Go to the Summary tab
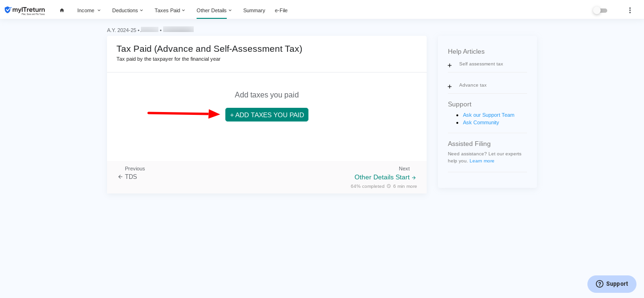Screen dimensions: 644x298 [254, 10]
